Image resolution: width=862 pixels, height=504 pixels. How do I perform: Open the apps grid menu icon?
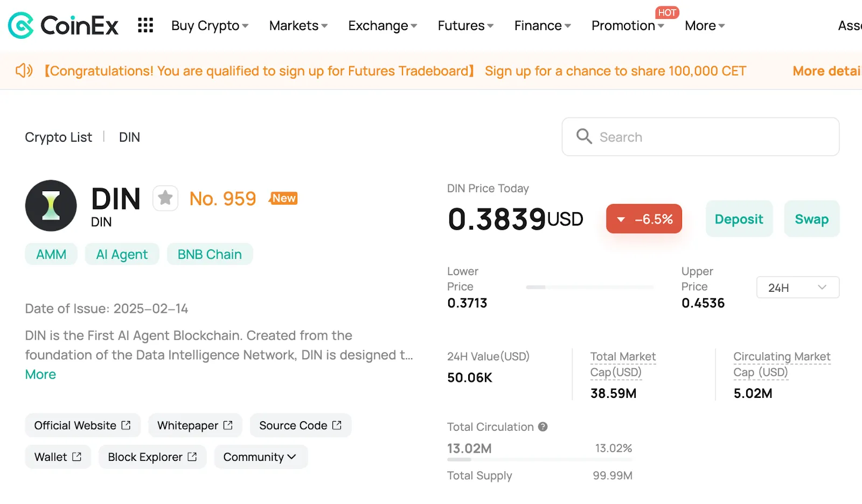(145, 25)
